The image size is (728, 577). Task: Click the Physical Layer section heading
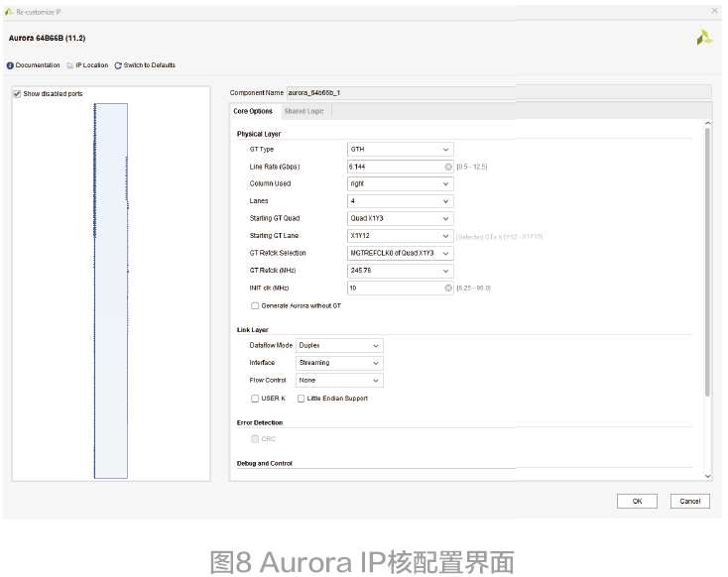(x=259, y=134)
